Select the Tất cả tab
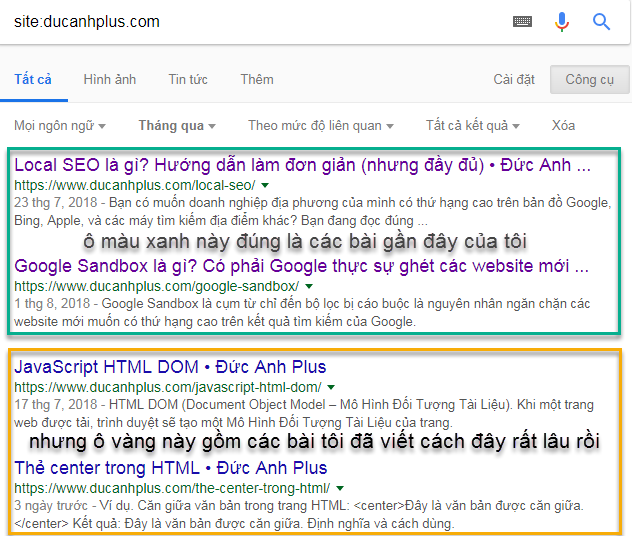Image resolution: width=632 pixels, height=536 pixels. pyautogui.click(x=33, y=79)
